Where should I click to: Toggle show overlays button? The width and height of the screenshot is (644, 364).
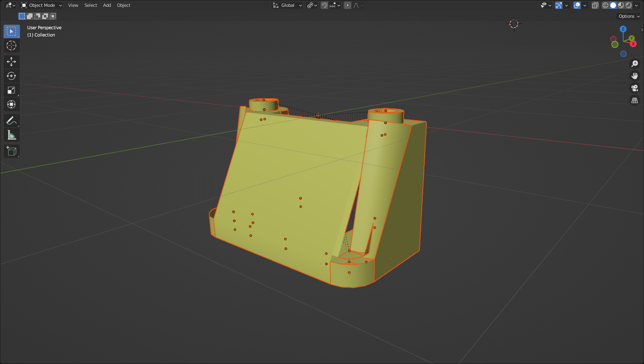click(x=577, y=5)
